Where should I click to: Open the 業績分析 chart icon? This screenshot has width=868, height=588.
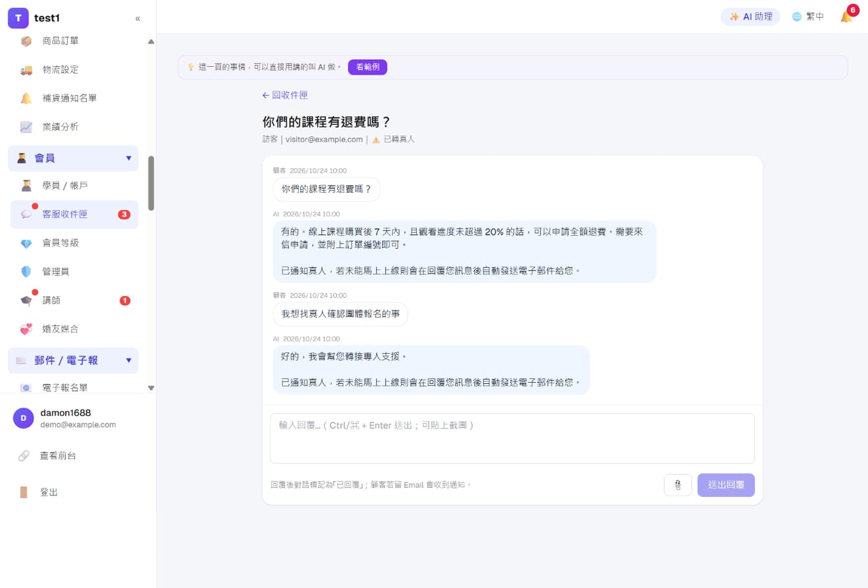[26, 127]
